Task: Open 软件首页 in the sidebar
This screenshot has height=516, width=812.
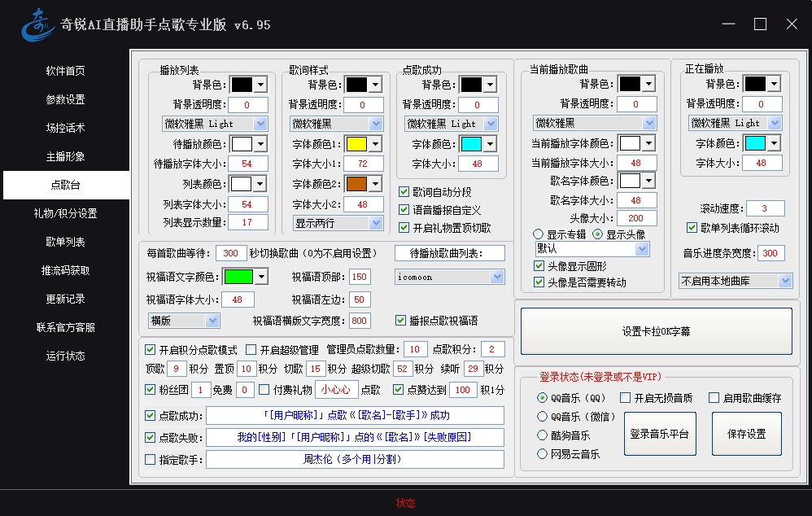Action: click(65, 71)
